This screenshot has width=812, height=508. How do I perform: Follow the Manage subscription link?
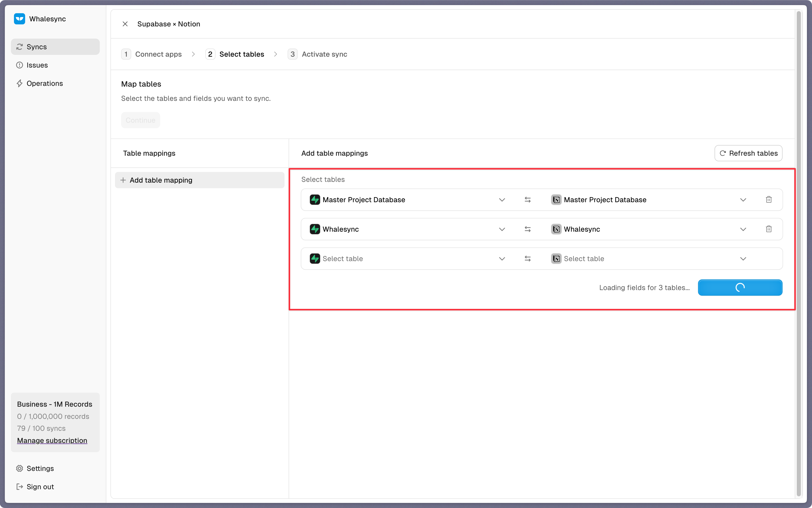click(x=52, y=440)
